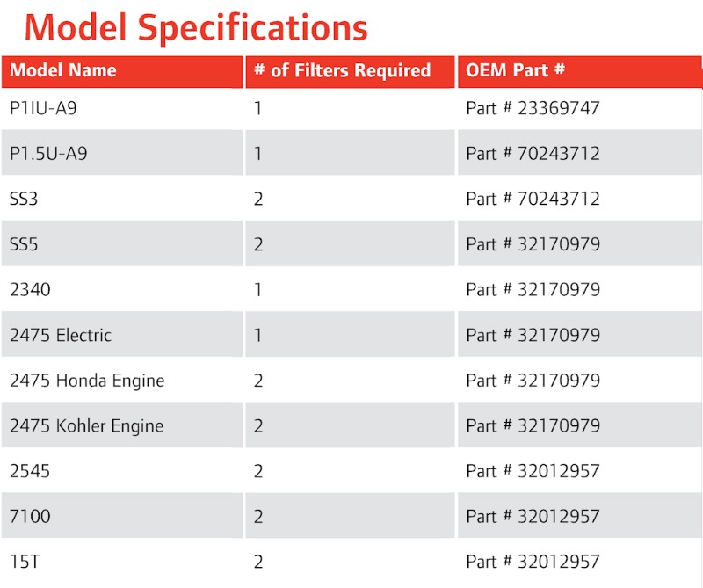The height and width of the screenshot is (588, 703).
Task: Click the # of Filters Required header
Action: click(x=342, y=71)
